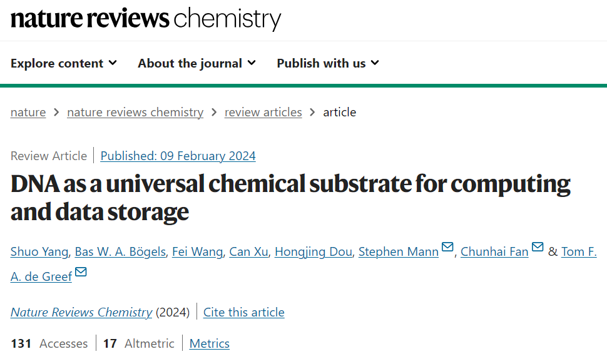Click italic Nature Reviews Chemistry journal link
This screenshot has width=607, height=364.
[81, 312]
